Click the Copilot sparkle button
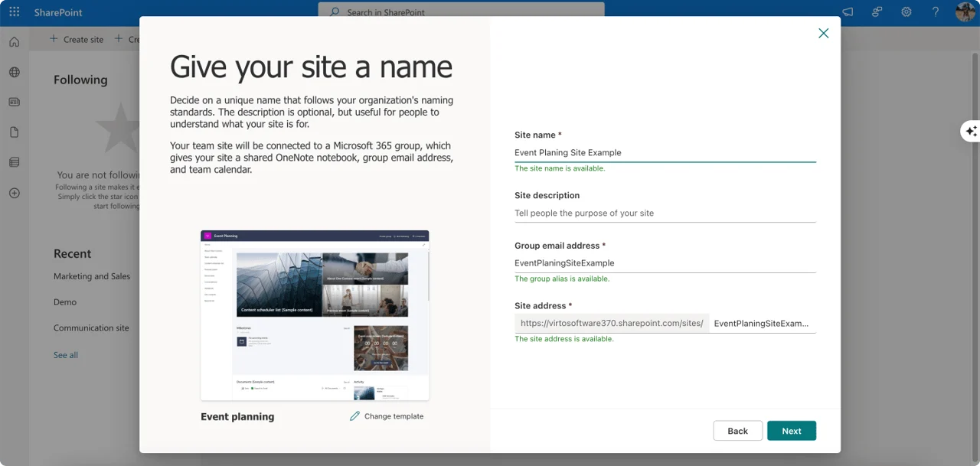980x466 pixels. [971, 131]
